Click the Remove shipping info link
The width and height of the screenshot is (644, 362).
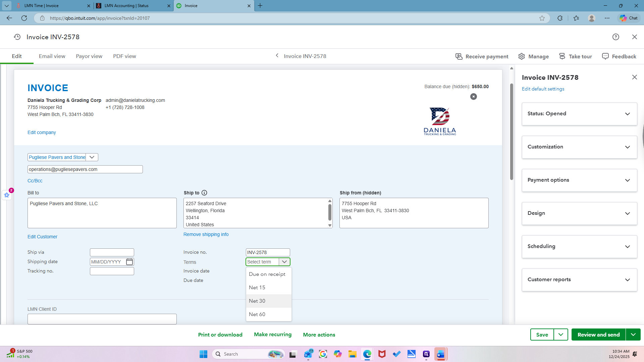206,234
